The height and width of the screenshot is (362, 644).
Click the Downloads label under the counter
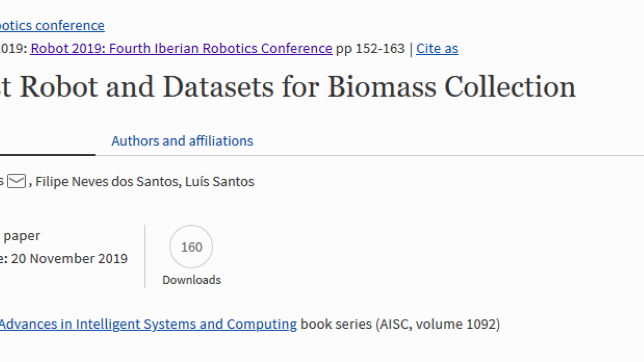coord(191,279)
